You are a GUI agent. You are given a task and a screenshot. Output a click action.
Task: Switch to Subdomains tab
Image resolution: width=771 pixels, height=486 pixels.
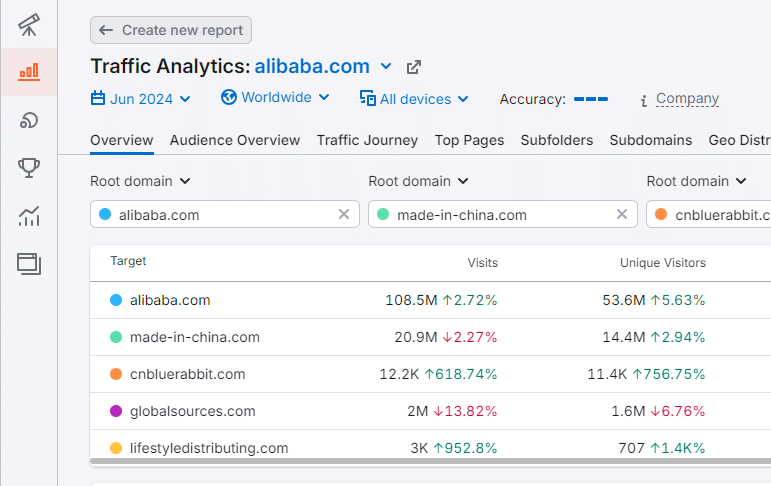click(x=651, y=140)
